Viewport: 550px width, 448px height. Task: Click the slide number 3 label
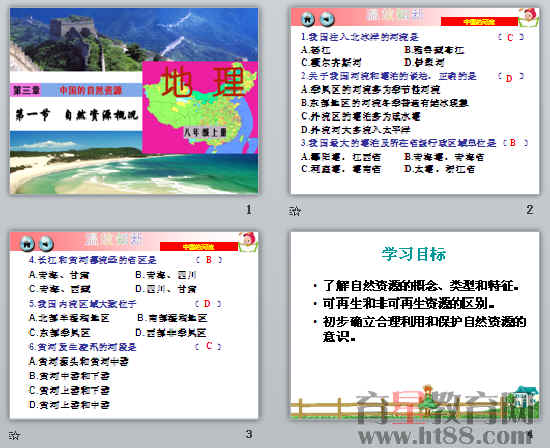coord(249,434)
